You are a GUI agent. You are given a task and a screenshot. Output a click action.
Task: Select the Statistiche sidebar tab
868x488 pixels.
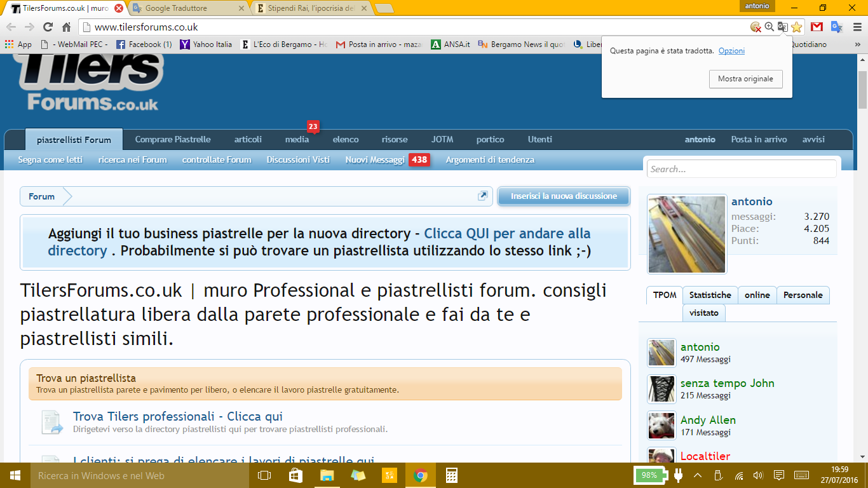710,295
